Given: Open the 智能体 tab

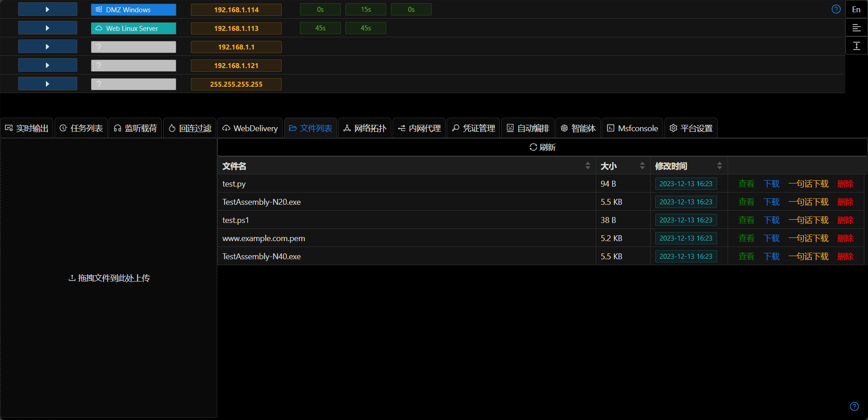Looking at the screenshot, I should pos(578,128).
